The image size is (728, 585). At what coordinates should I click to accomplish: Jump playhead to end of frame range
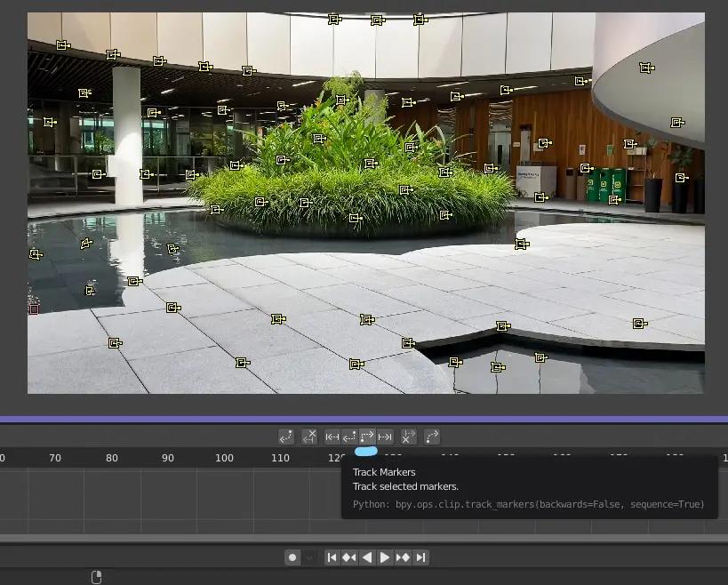coord(419,557)
